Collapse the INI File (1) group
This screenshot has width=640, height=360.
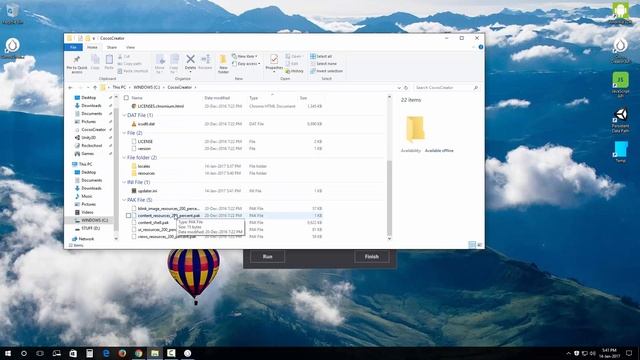124,182
